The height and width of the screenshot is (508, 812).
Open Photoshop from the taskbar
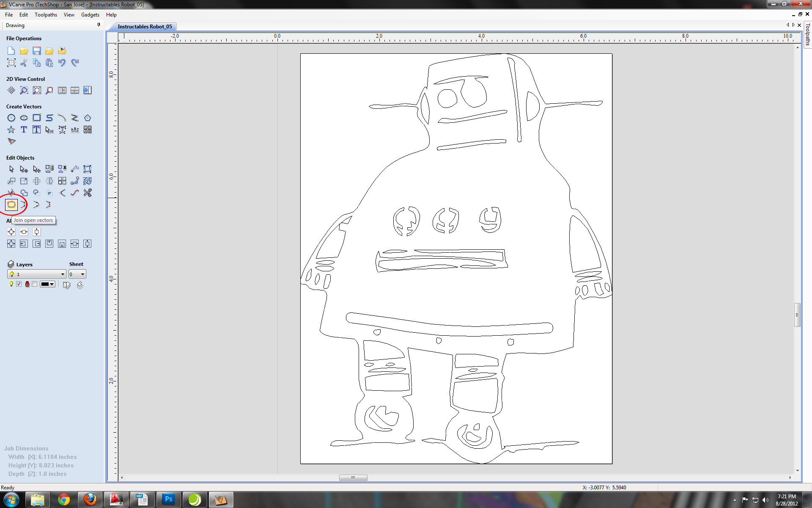[x=168, y=500]
